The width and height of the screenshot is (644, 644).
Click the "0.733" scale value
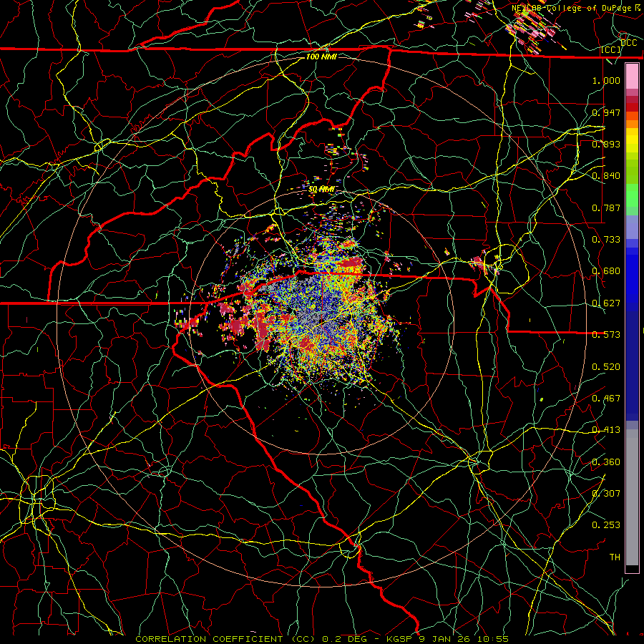[606, 239]
